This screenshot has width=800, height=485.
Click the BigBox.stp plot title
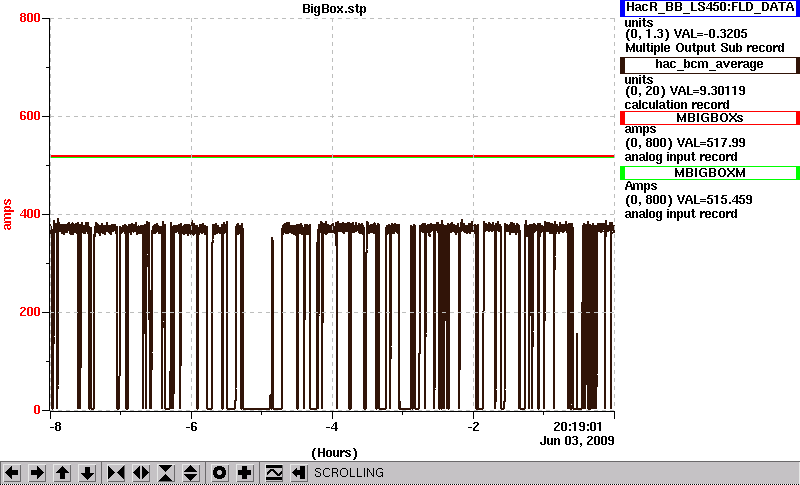(334, 9)
